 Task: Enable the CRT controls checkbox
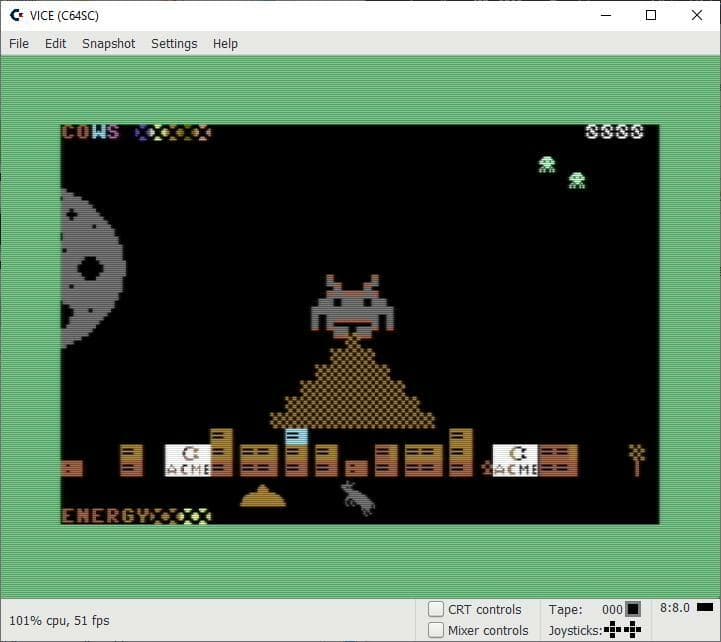click(x=436, y=609)
